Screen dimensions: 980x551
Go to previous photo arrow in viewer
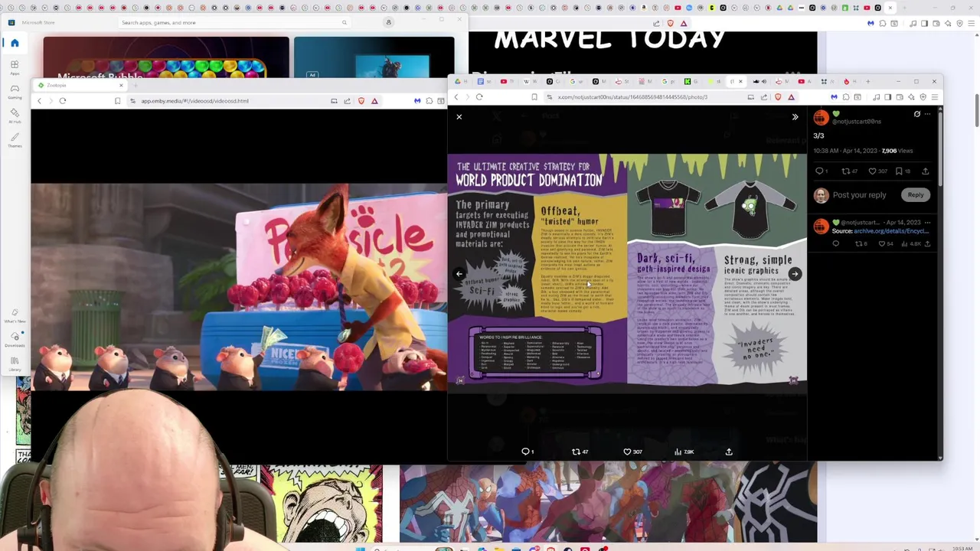tap(459, 274)
